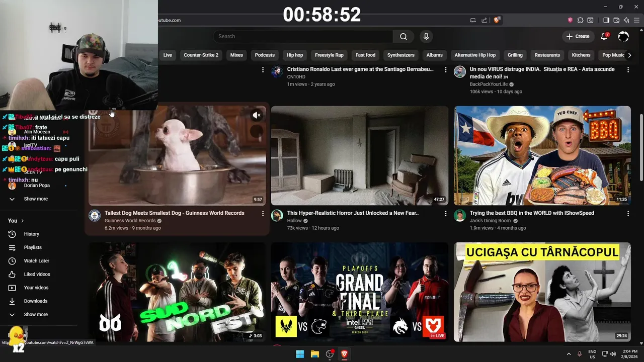Viewport: 644px width, 362px height.
Task: Open Brave Leo AI sparkle icon
Action: [x=626, y=20]
